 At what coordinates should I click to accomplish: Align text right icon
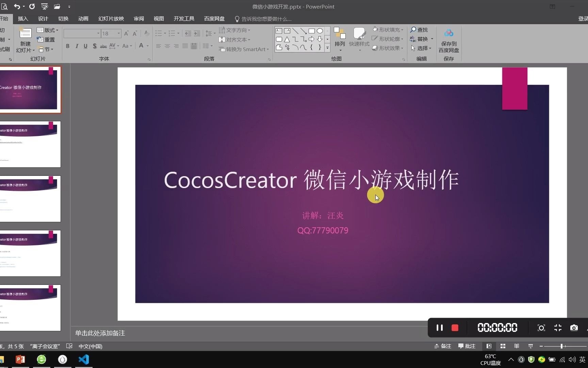pos(176,46)
